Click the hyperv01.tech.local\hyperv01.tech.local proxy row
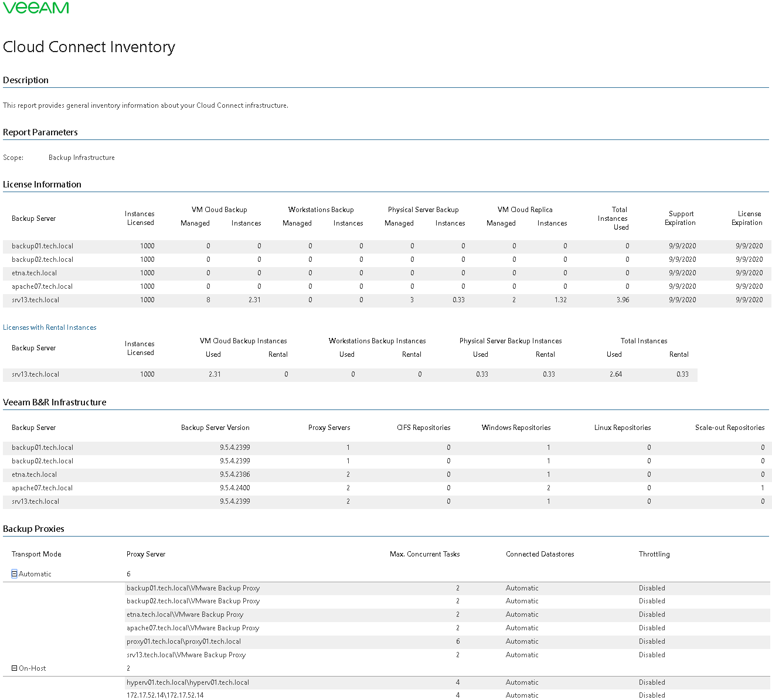Image resolution: width=772 pixels, height=700 pixels. click(x=447, y=682)
